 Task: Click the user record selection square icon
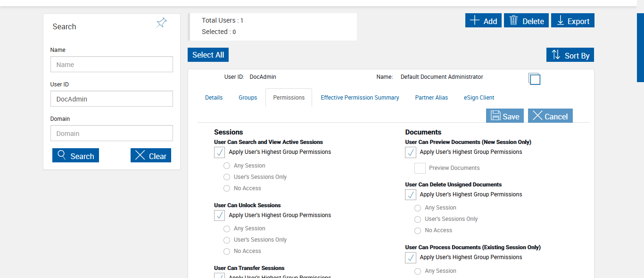pyautogui.click(x=534, y=79)
